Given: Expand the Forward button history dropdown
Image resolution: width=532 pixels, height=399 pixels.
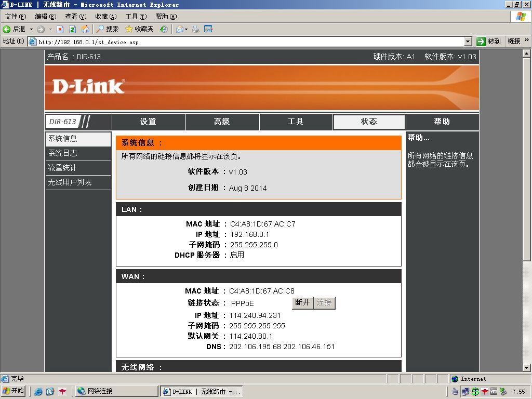Looking at the screenshot, I should click(x=50, y=29).
